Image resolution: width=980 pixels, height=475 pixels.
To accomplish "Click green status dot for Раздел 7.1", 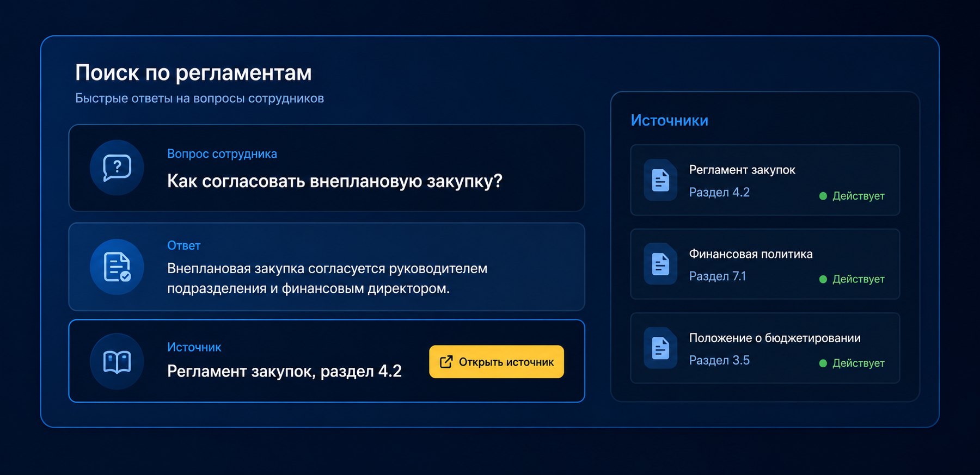I will pos(823,279).
